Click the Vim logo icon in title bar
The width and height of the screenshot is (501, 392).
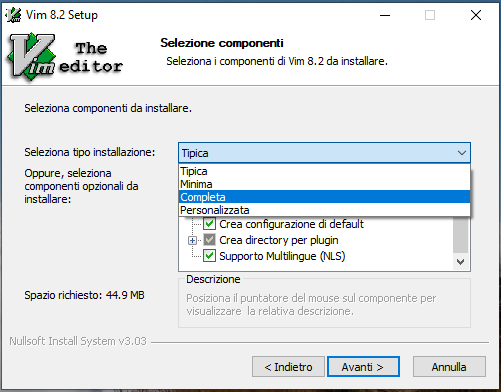(14, 15)
